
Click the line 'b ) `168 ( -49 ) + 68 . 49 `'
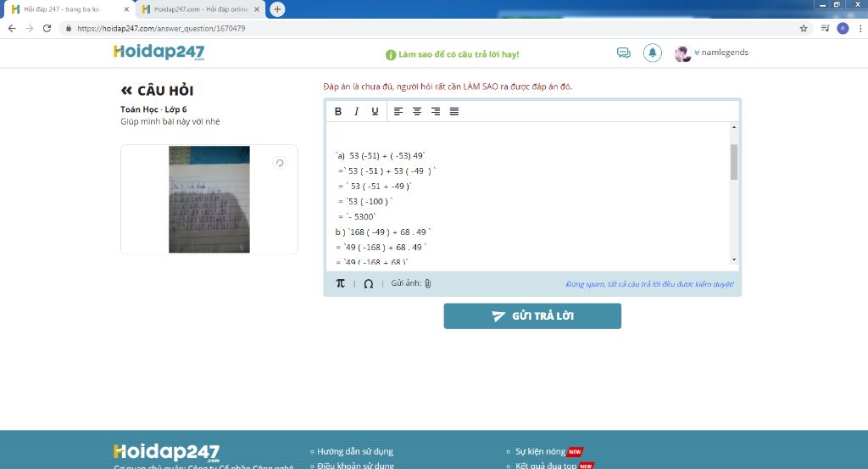[383, 232]
